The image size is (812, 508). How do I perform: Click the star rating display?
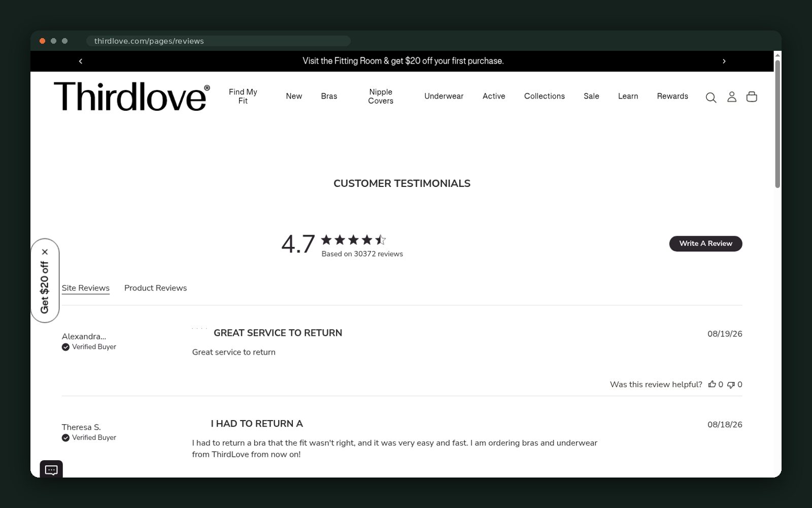(354, 240)
